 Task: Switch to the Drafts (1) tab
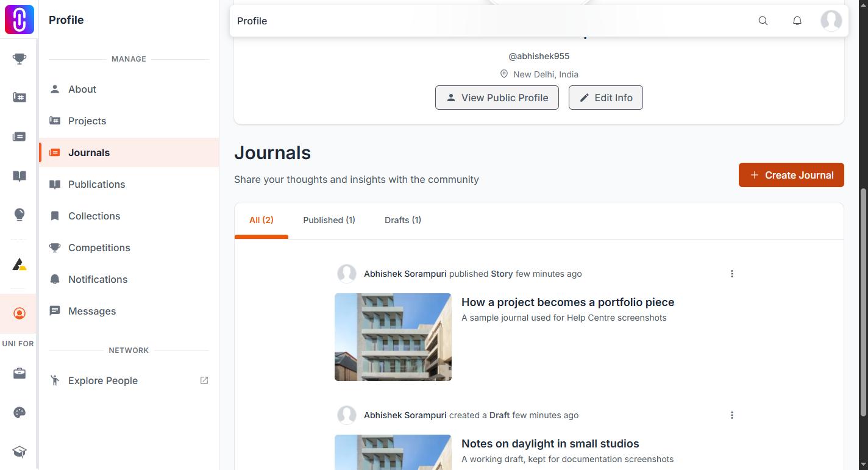[403, 220]
